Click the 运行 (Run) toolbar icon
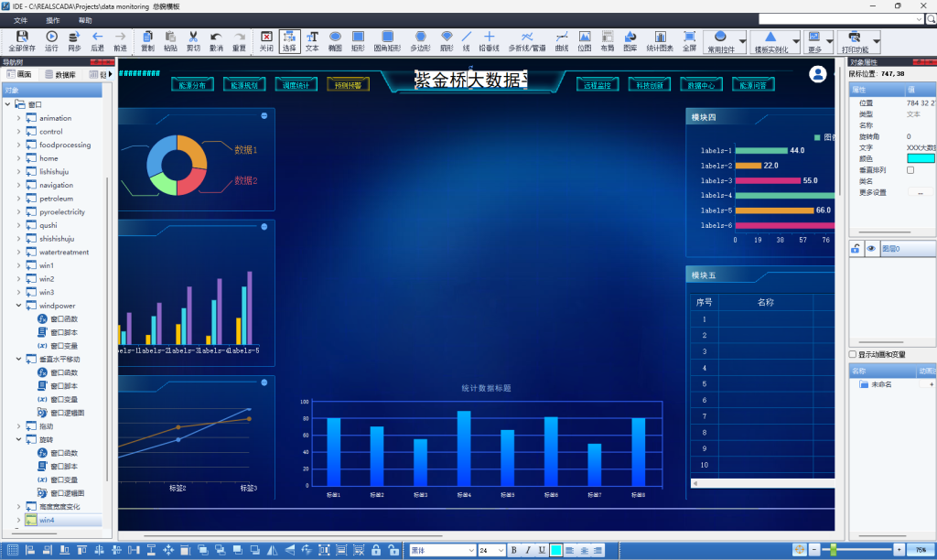Image resolution: width=937 pixels, height=560 pixels. pos(51,39)
